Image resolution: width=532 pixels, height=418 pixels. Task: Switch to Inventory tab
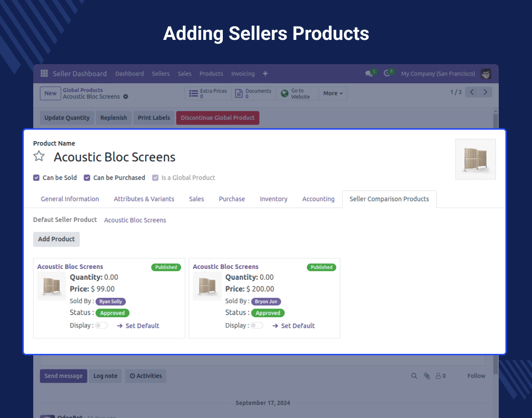274,199
